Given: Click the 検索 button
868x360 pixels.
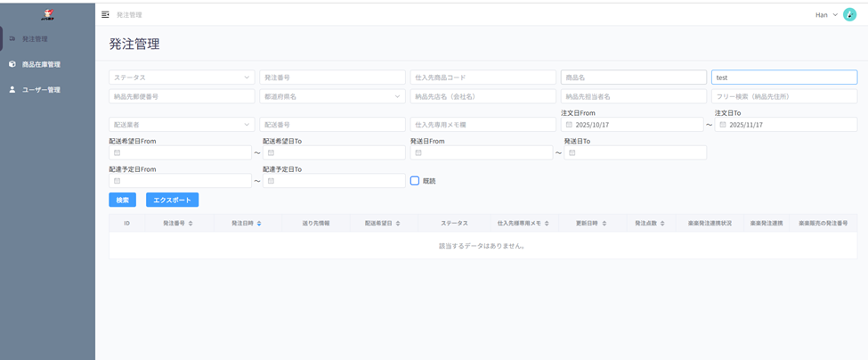Looking at the screenshot, I should point(122,200).
